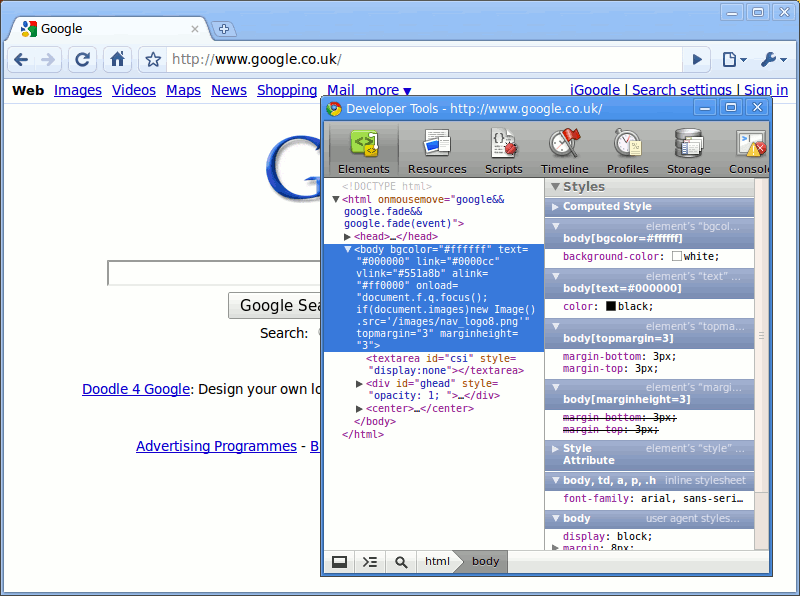Go to the browser home page
Viewport: 800px width, 596px height.
[x=118, y=59]
